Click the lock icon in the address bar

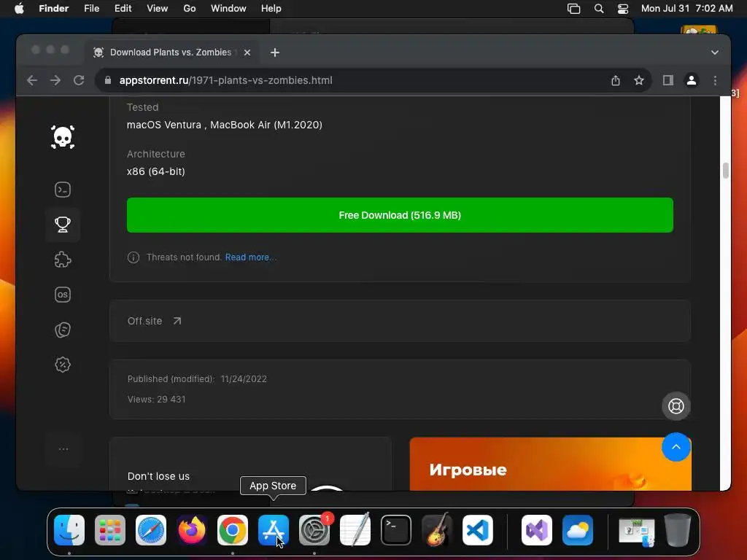pos(108,80)
